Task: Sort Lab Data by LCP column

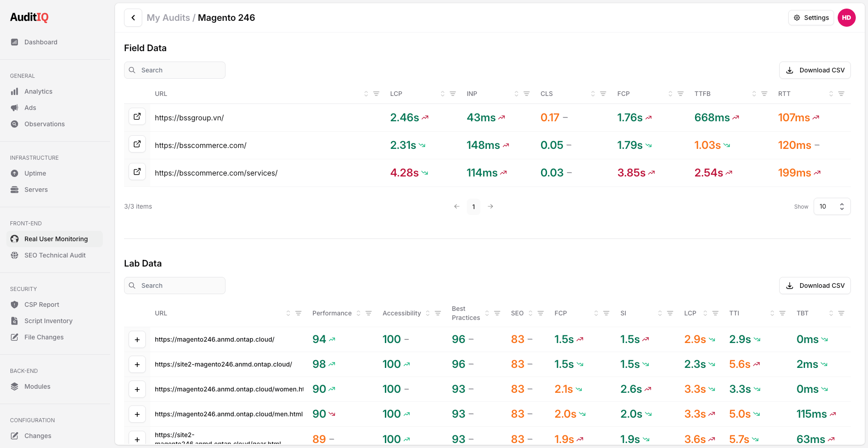Action: (705, 313)
